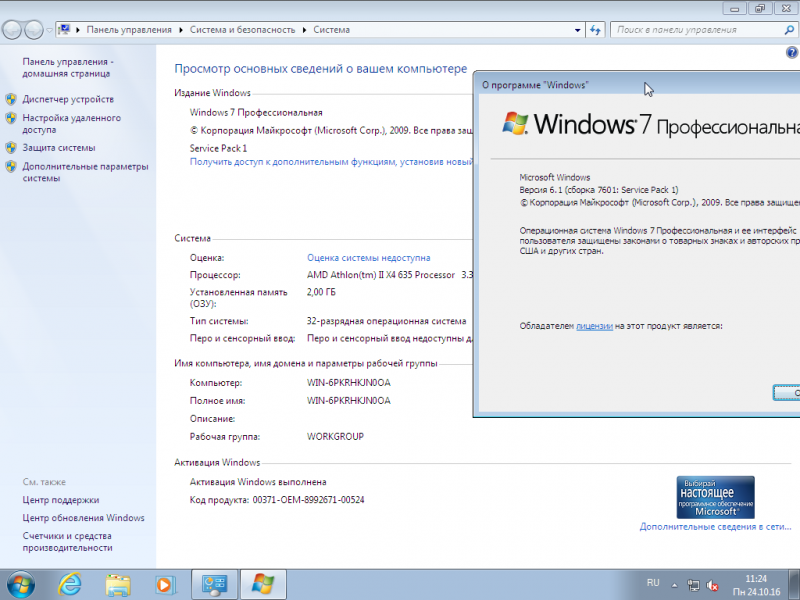800x600 pixels.
Task: Expand arrow after 'Система и безопасность' breadcrumb
Action: (x=305, y=30)
